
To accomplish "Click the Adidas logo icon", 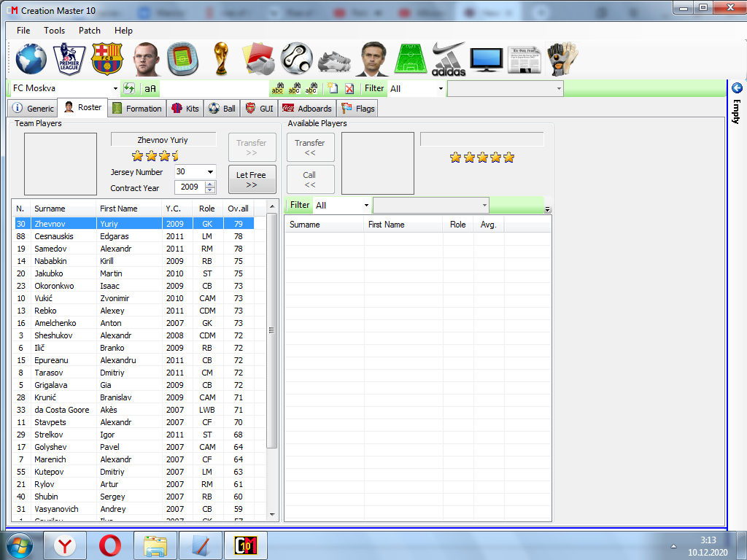I will (x=448, y=58).
